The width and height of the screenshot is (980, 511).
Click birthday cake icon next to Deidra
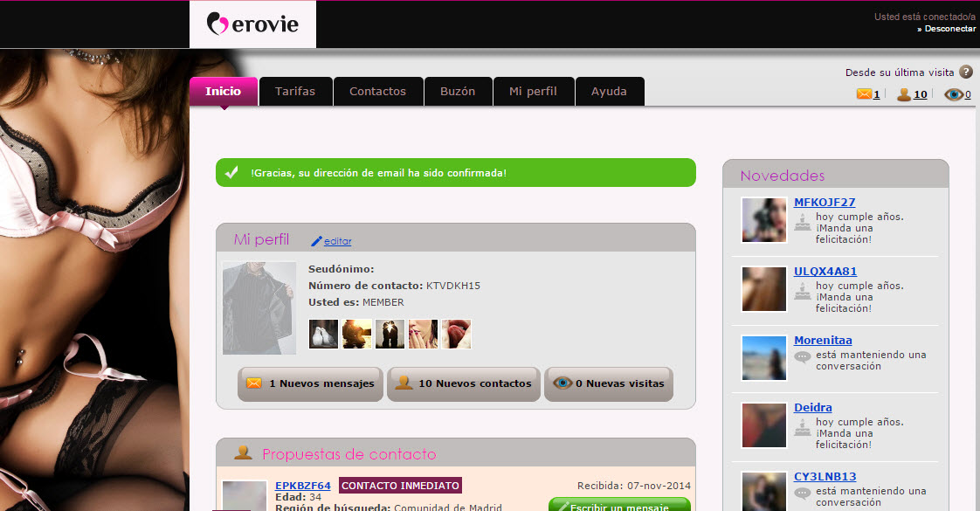[x=803, y=426]
